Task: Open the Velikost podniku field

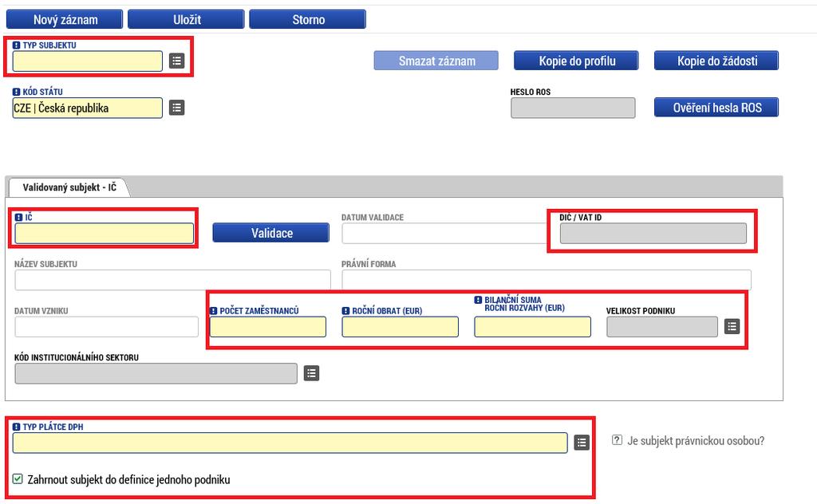Action: coord(662,327)
